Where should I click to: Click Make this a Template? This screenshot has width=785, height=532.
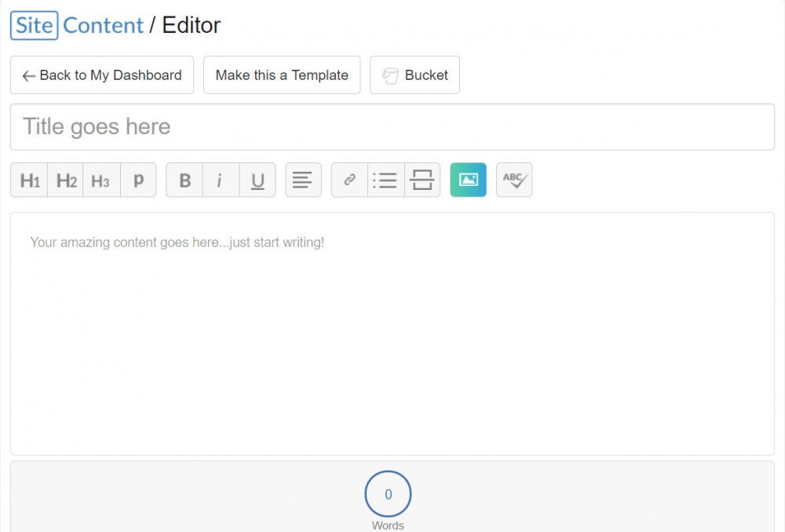click(282, 75)
